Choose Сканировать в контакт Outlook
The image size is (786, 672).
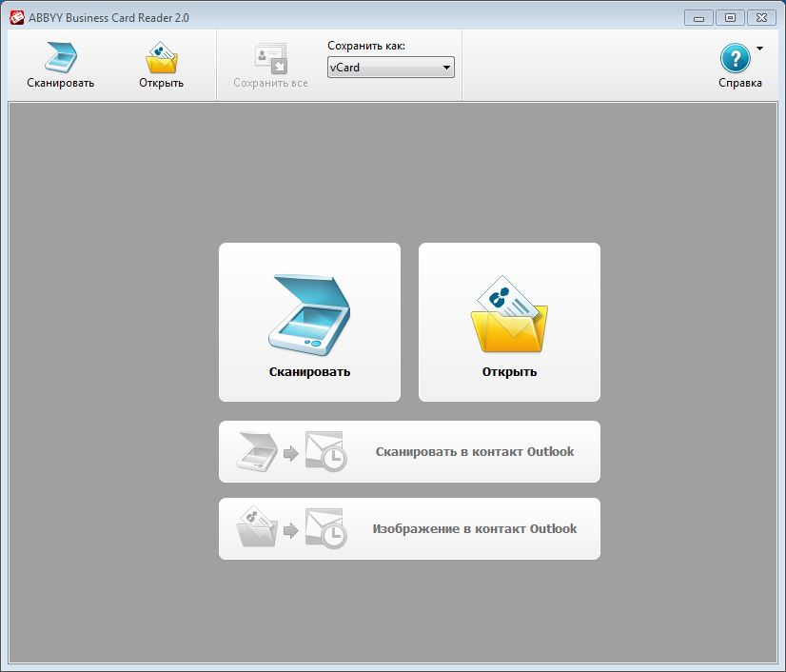pyautogui.click(x=409, y=451)
